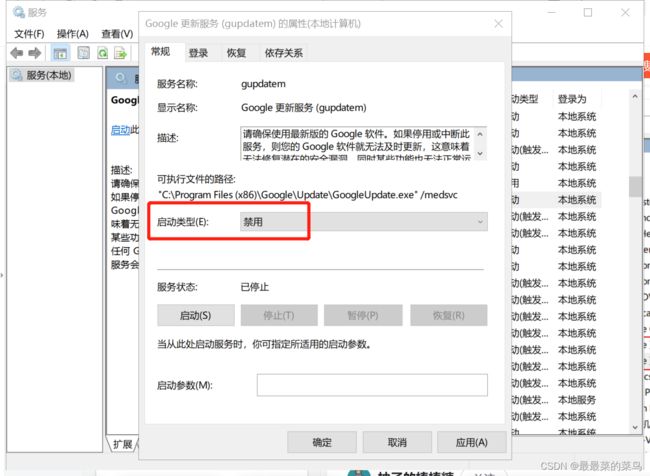The height and width of the screenshot is (476, 650).
Task: Click the green Refresh toolbar icon
Action: point(102,53)
